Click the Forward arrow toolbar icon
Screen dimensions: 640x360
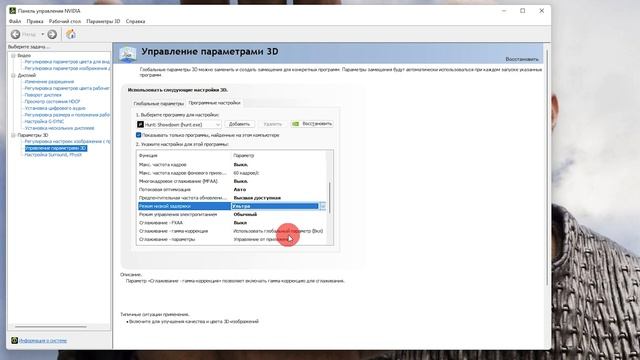(52, 34)
